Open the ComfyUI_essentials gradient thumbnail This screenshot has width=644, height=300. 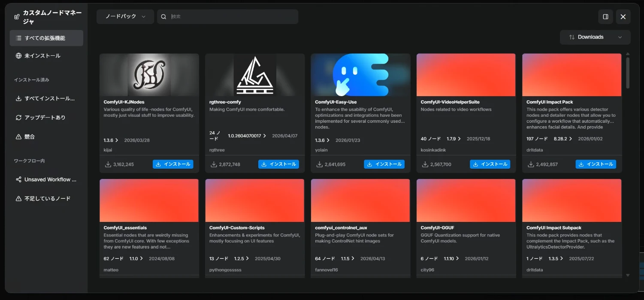(x=149, y=200)
